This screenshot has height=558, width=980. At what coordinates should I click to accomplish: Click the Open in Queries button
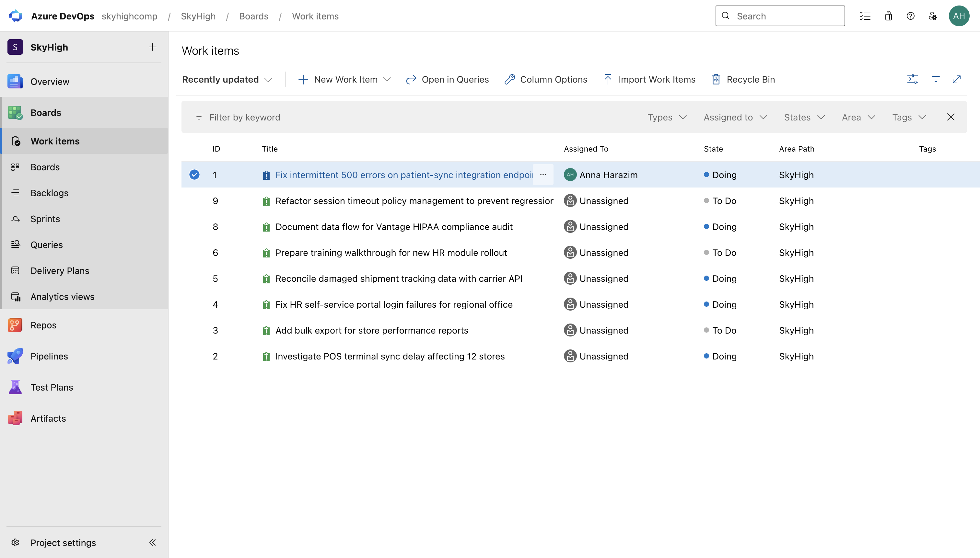point(447,79)
